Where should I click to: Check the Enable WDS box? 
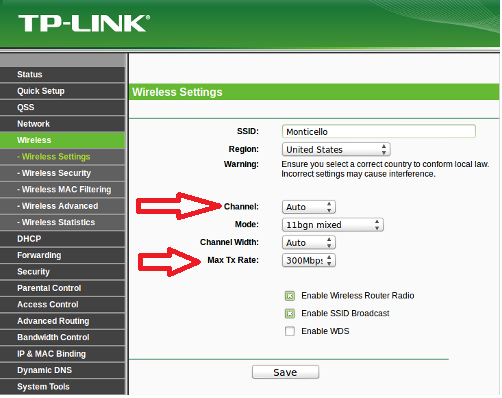pos(290,331)
